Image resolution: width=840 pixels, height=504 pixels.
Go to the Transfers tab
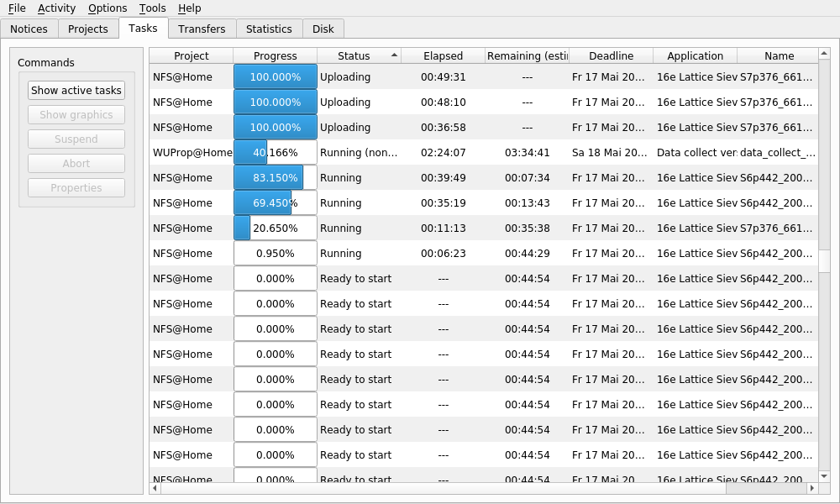tap(202, 29)
